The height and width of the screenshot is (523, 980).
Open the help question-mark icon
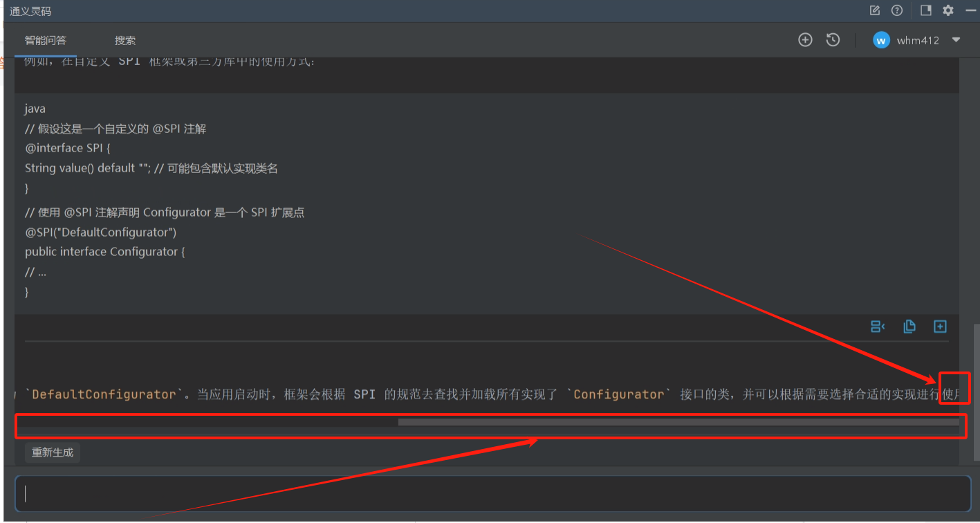(x=897, y=10)
